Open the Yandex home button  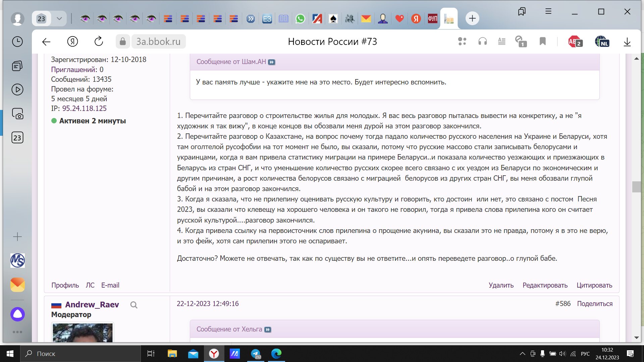(x=72, y=42)
